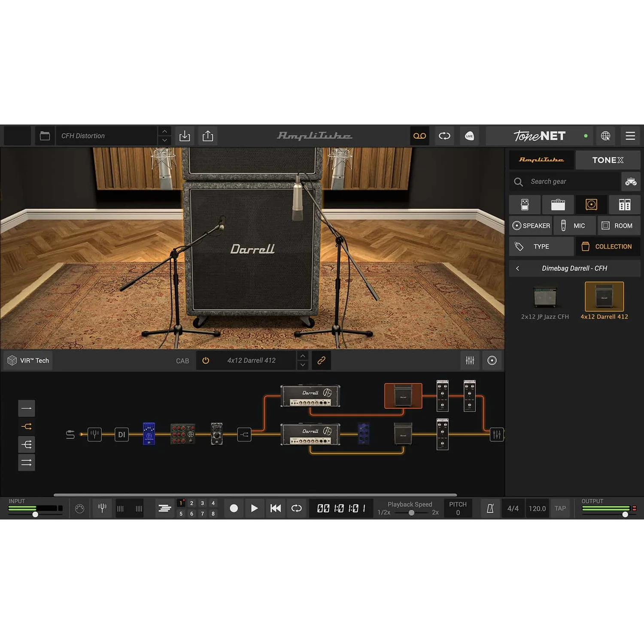Image resolution: width=644 pixels, height=644 pixels.
Task: Switch to Live mode icon
Action: coord(469,136)
